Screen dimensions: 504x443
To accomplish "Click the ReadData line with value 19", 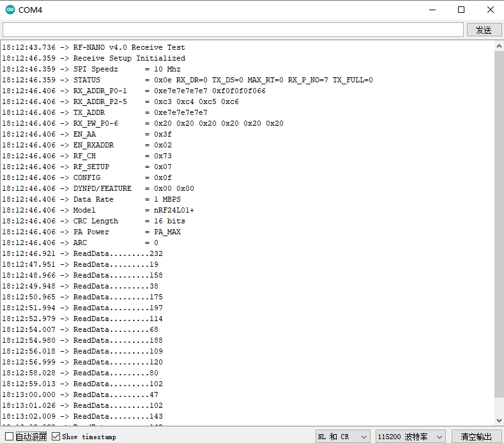I will tap(80, 265).
